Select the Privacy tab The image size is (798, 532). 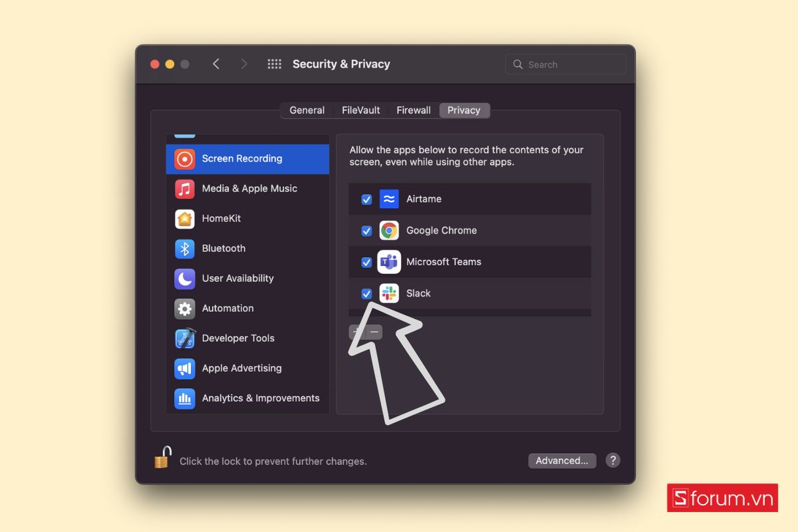464,110
